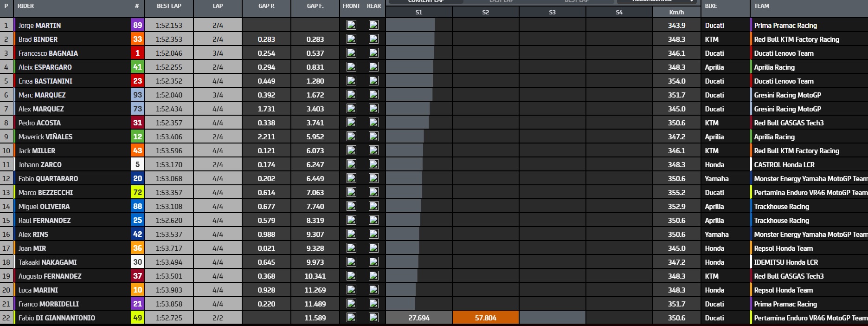Click Francesco Bagnaia's rear tyre icon
The height and width of the screenshot is (326, 868).
[x=373, y=53]
